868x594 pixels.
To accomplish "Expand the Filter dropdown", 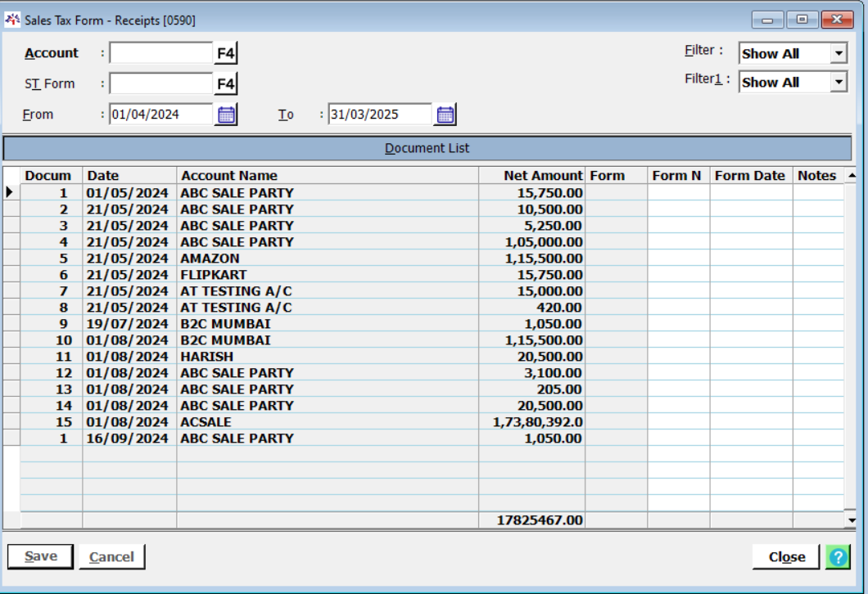I will click(838, 54).
